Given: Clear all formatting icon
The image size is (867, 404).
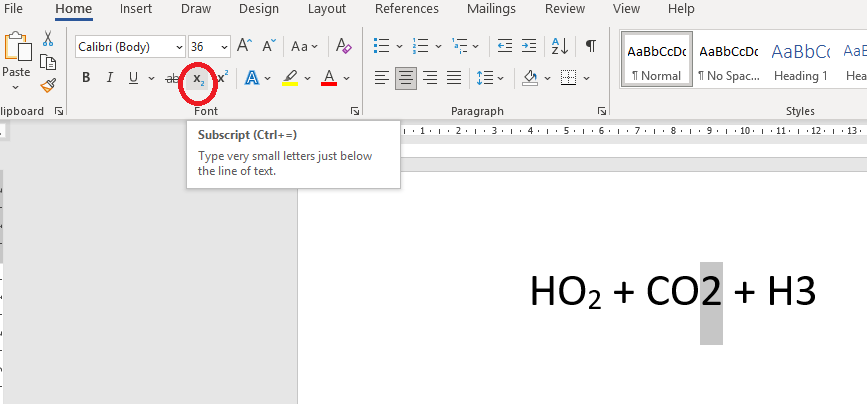Looking at the screenshot, I should click(x=344, y=46).
